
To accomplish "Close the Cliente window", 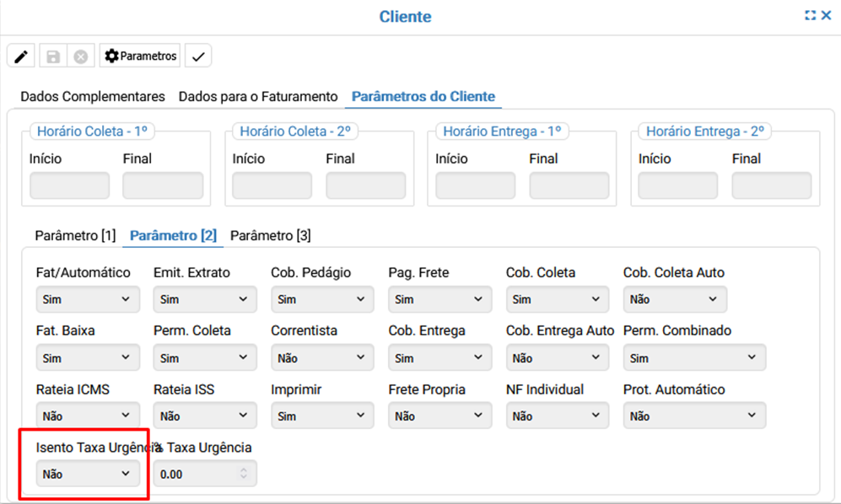I will (x=827, y=15).
